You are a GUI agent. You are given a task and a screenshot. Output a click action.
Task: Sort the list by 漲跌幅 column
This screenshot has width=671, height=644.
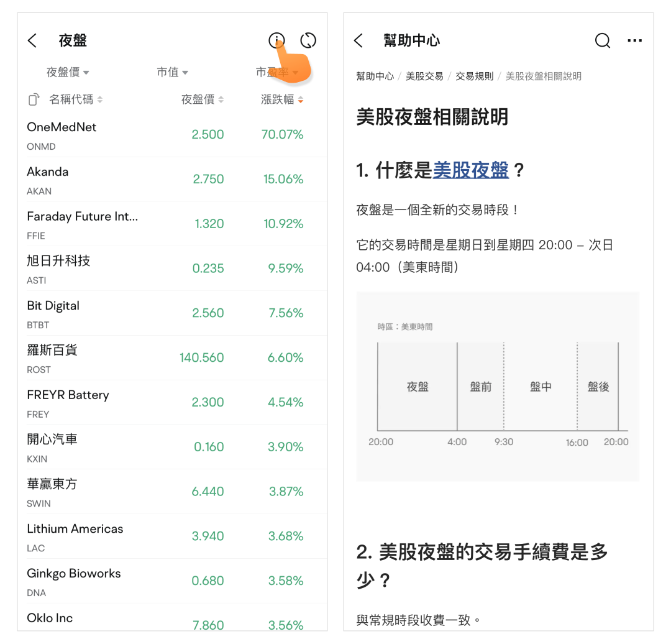(282, 99)
